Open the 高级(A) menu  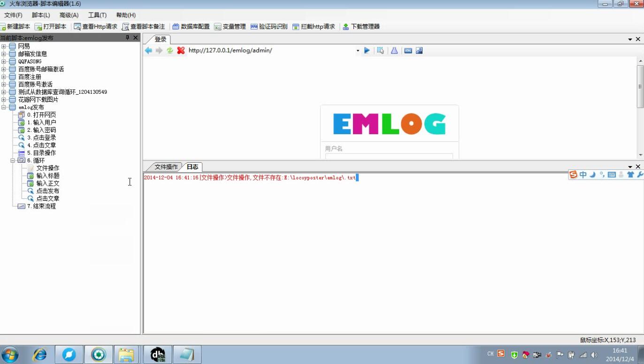point(69,15)
